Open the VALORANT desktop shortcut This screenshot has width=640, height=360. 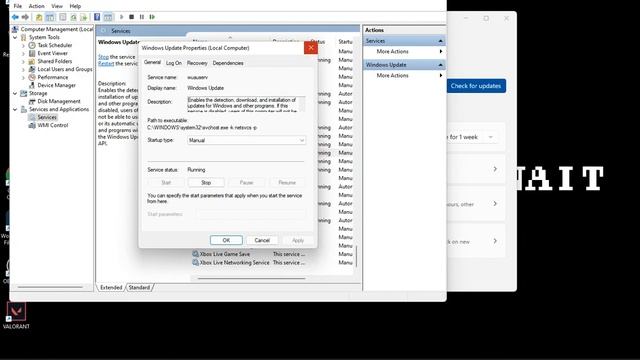pyautogui.click(x=16, y=316)
